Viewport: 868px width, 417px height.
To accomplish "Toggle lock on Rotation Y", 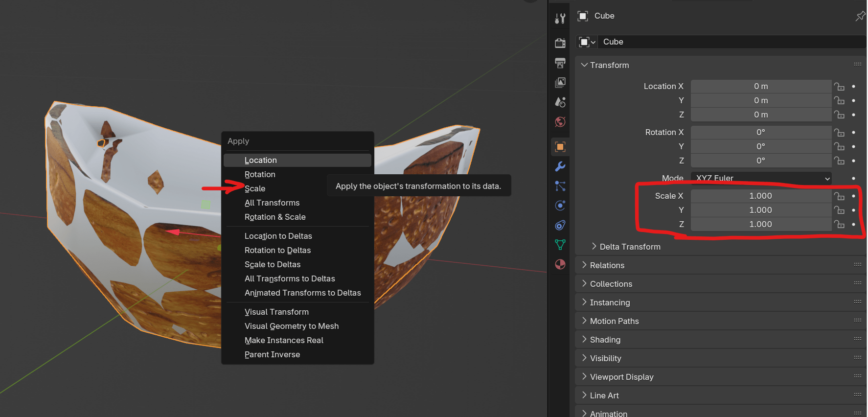I will (x=839, y=147).
